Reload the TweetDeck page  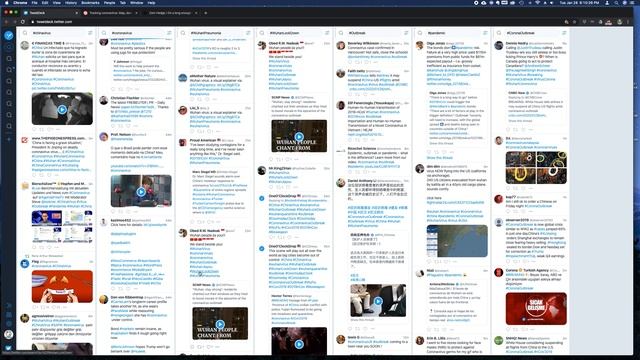(23, 22)
